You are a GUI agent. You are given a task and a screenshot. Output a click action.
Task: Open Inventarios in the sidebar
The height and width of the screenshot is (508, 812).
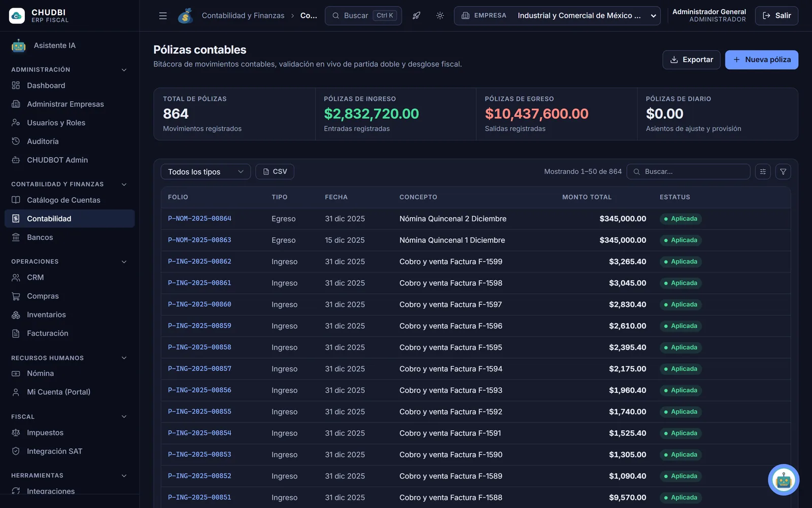click(x=70, y=314)
